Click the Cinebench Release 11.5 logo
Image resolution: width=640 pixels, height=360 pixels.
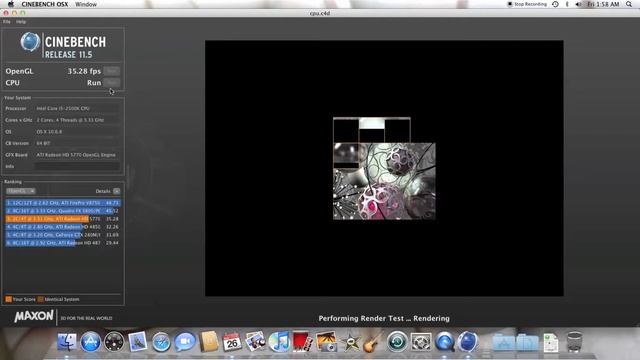63,46
